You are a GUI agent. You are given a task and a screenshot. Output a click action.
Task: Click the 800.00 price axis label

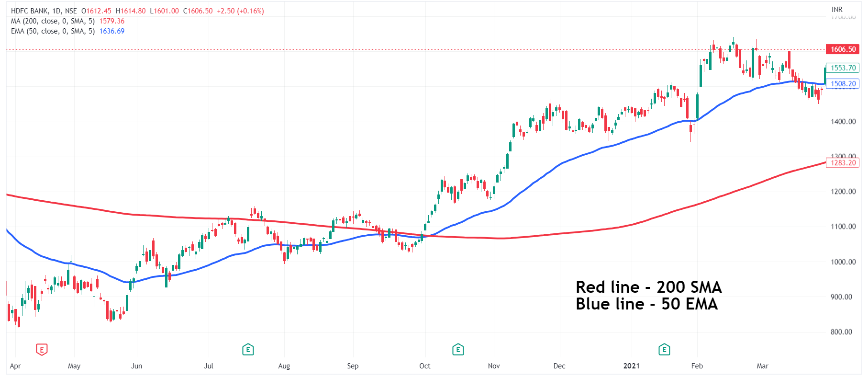[x=841, y=332]
